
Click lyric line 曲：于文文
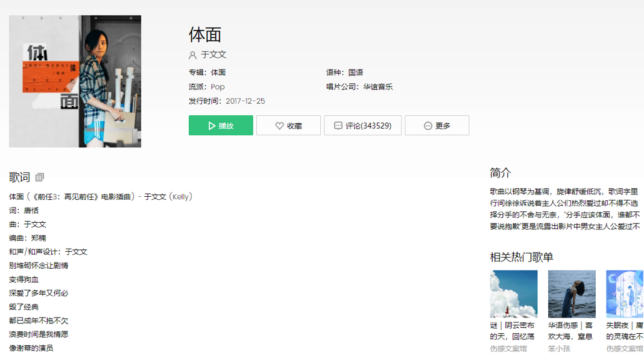[x=28, y=225]
